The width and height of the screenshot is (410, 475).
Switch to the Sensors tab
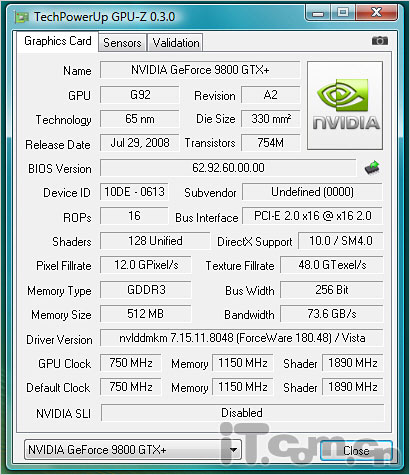pyautogui.click(x=122, y=43)
